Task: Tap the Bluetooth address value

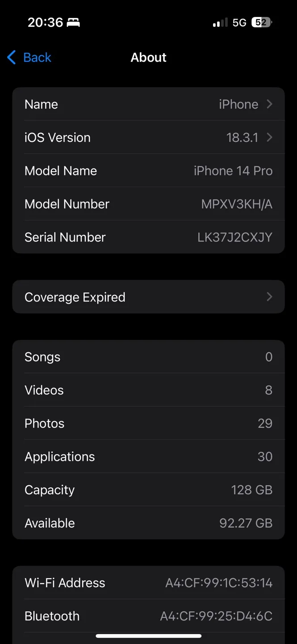Action: pyautogui.click(x=216, y=616)
